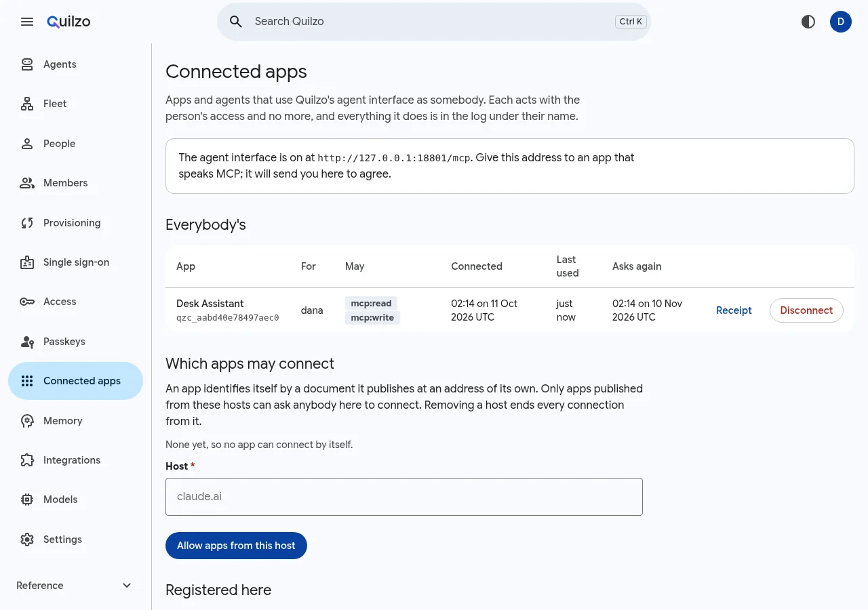The height and width of the screenshot is (610, 868).
Task: Click the People sidebar icon
Action: pyautogui.click(x=27, y=144)
